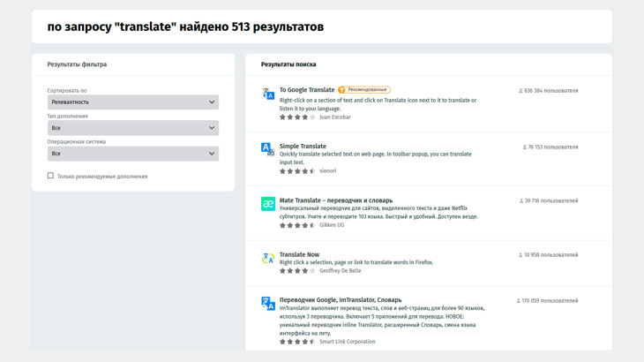644x362 pixels.
Task: Click the Mate Translate description text
Action: 378,213
